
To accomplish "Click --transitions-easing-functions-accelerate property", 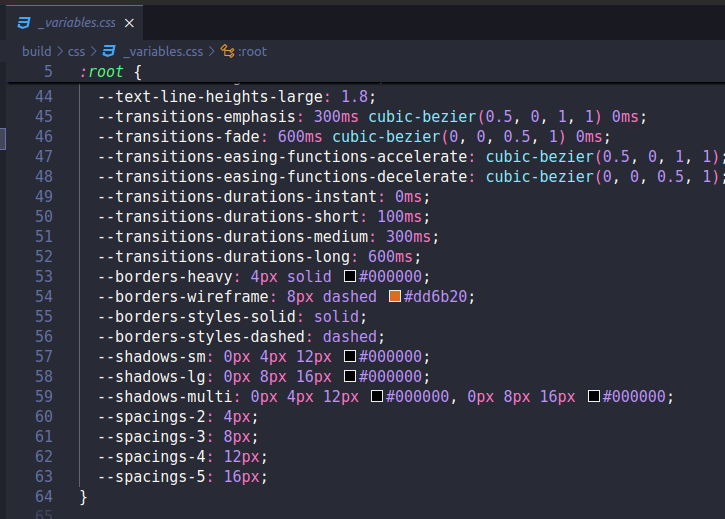I will pos(283,157).
